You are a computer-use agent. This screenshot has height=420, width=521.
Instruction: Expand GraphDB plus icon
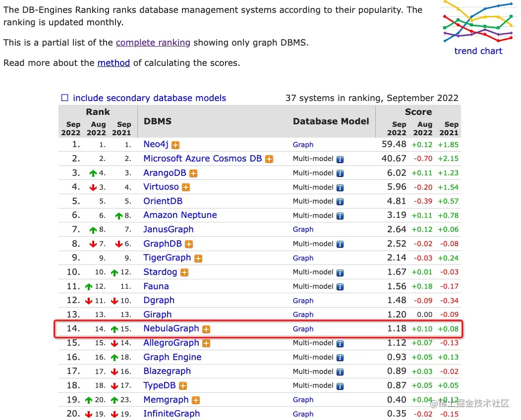189,244
